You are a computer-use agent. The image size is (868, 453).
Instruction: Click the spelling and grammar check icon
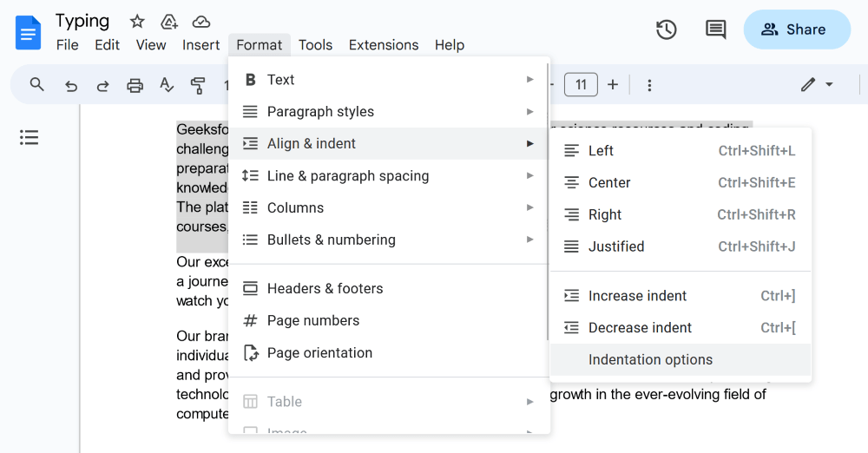pos(167,85)
